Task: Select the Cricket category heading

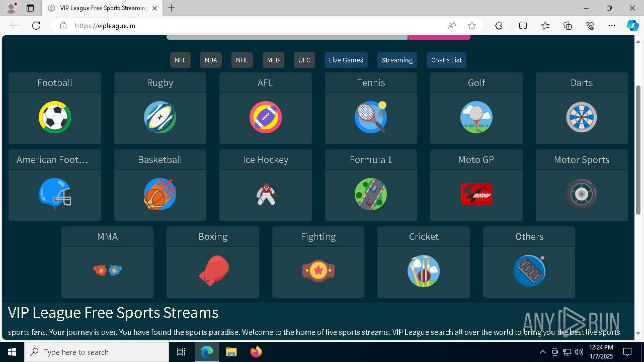Action: point(424,236)
